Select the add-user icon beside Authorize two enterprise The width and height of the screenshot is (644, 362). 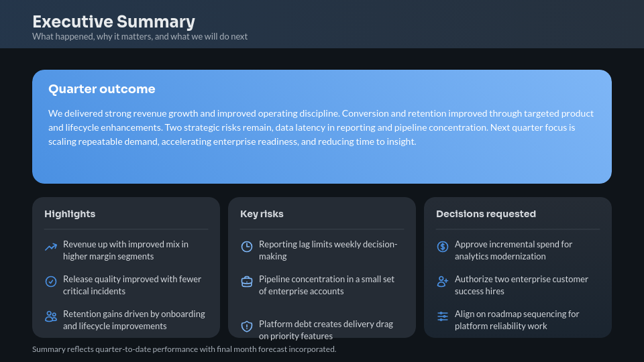[x=442, y=282]
